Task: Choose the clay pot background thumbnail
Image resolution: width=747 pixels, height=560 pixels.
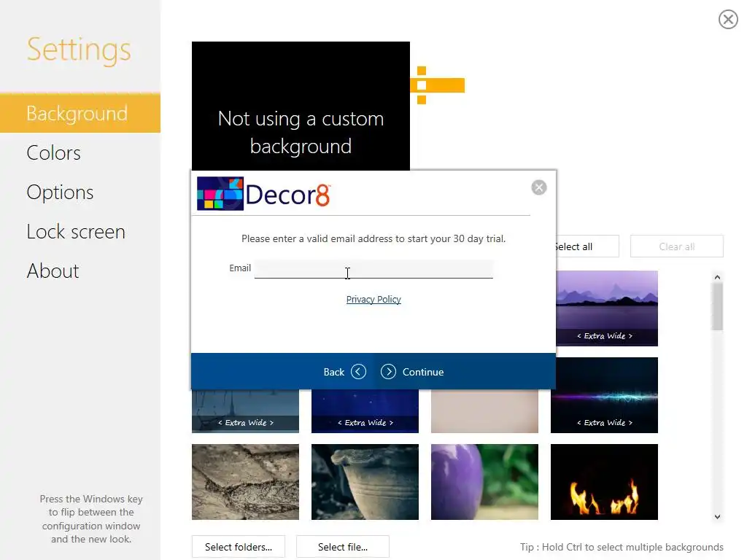Action: [365, 482]
